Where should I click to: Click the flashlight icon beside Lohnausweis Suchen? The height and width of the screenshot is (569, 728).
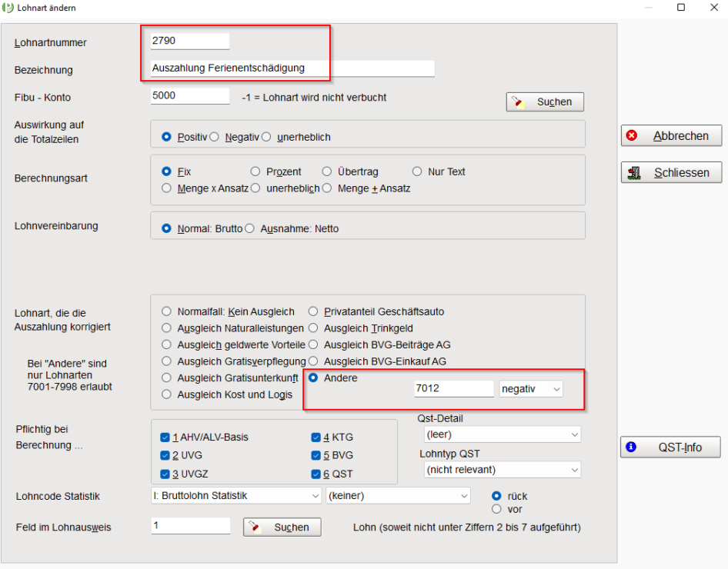point(255,527)
